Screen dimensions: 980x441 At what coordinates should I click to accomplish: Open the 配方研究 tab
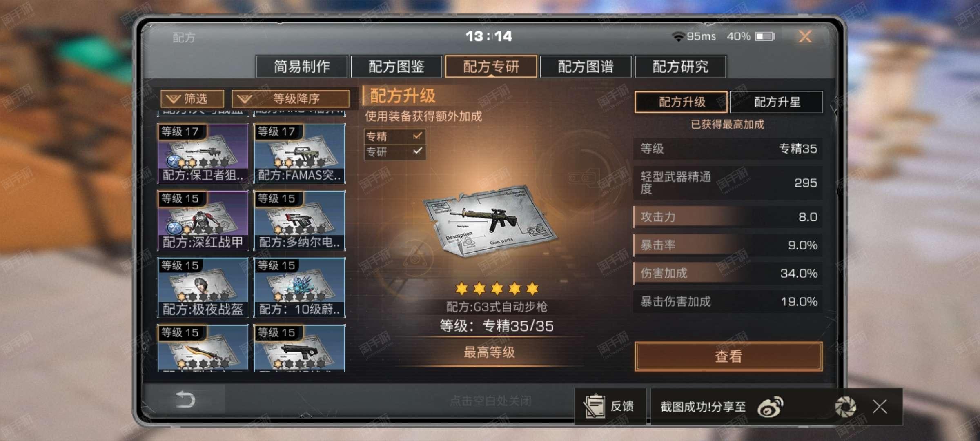(680, 66)
